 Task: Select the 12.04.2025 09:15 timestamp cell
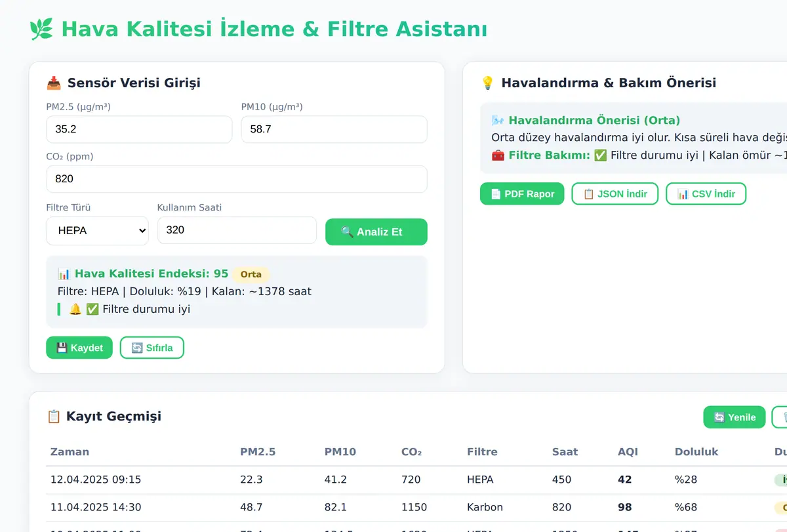click(96, 480)
